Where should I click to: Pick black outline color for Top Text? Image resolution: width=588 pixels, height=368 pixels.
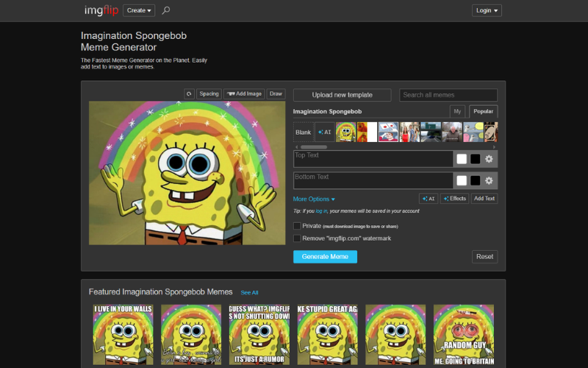pyautogui.click(x=475, y=159)
